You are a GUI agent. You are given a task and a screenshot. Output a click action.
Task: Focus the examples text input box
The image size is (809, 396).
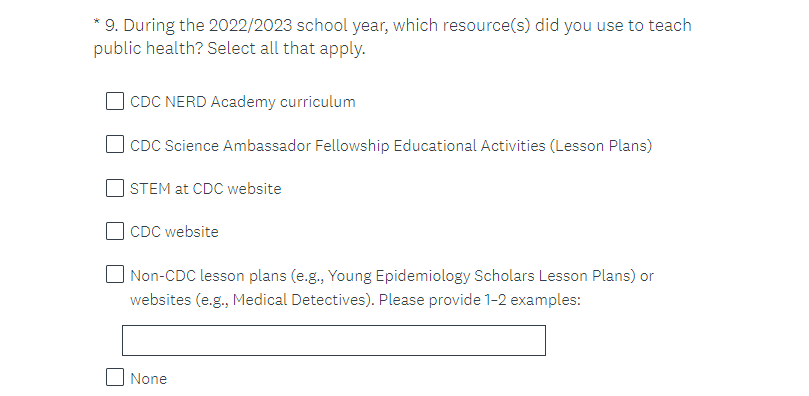[334, 340]
